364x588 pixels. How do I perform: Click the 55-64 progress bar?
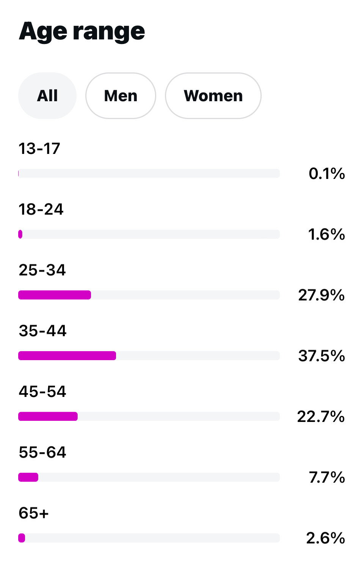point(149,477)
